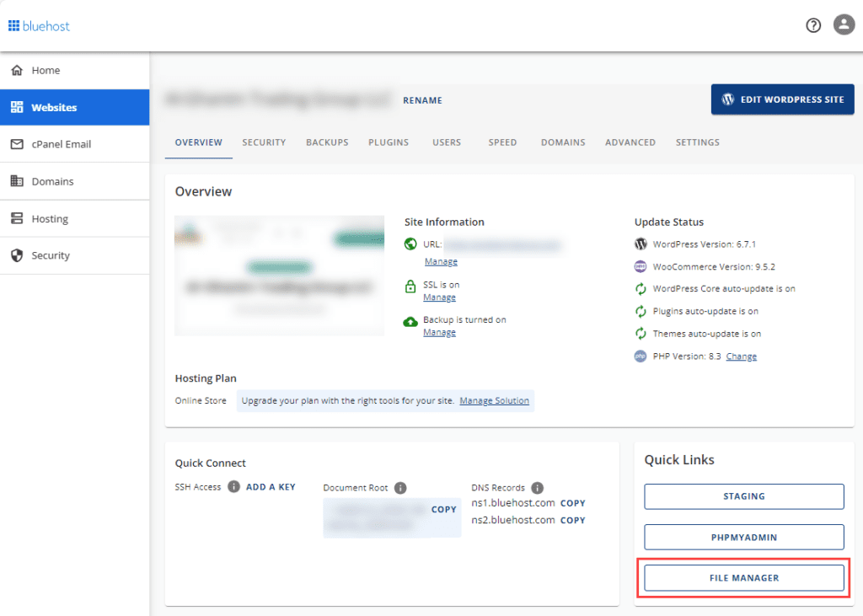This screenshot has height=616, width=863.
Task: Click the SSH Access info icon
Action: coord(233,487)
